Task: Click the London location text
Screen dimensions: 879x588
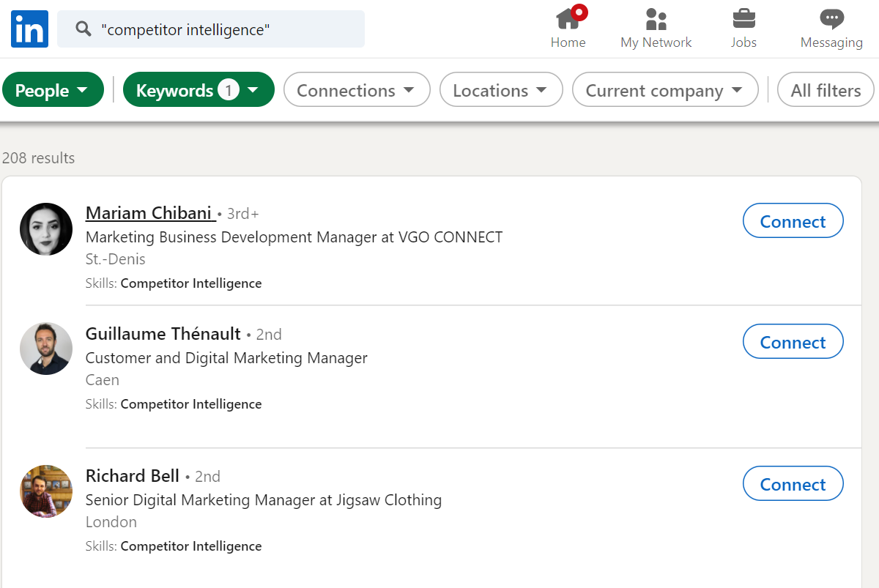Action: [111, 522]
